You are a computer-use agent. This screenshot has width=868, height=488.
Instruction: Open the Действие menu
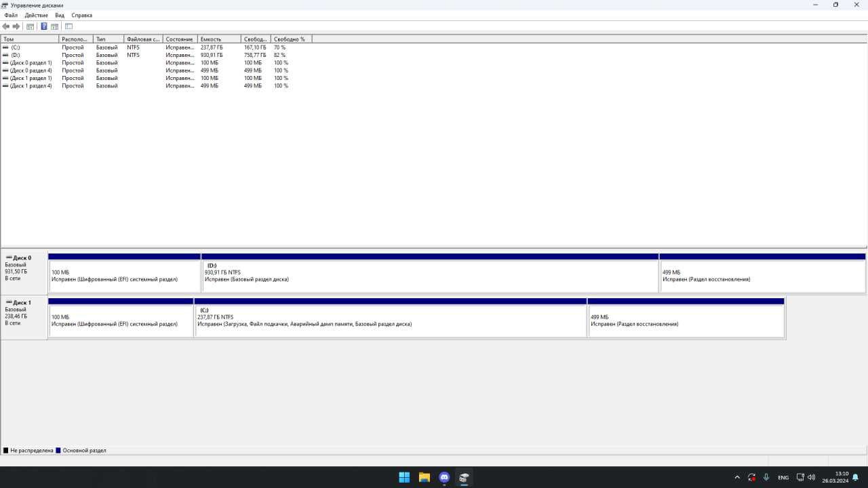37,15
